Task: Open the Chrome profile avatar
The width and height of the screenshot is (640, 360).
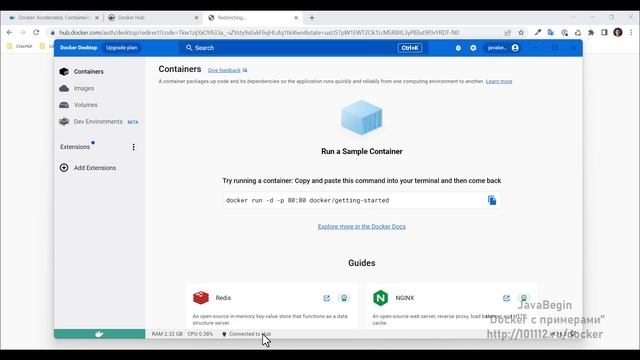Action: [618, 32]
